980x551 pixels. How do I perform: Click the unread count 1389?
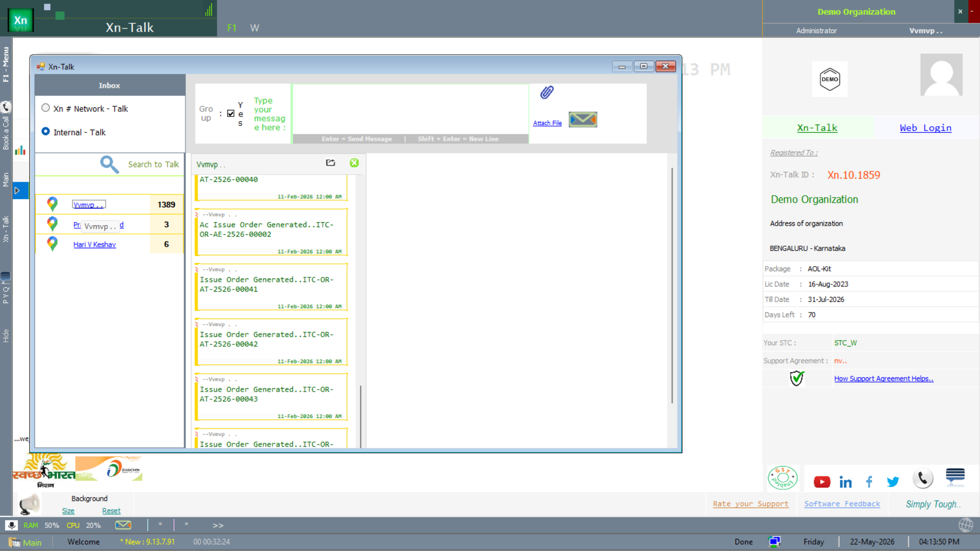click(x=166, y=205)
